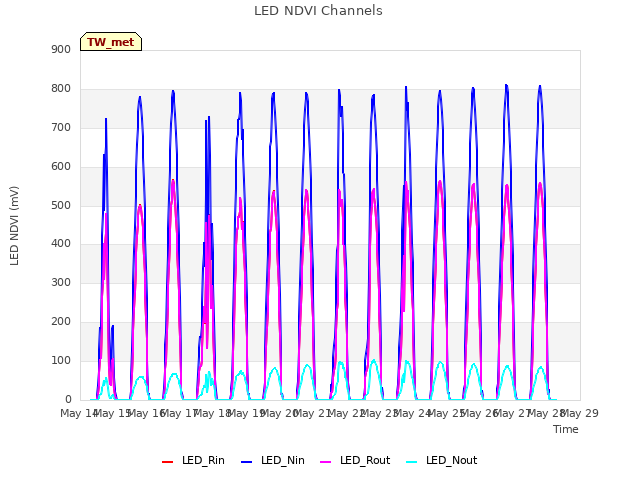Click the x-axis label Time

(x=566, y=429)
